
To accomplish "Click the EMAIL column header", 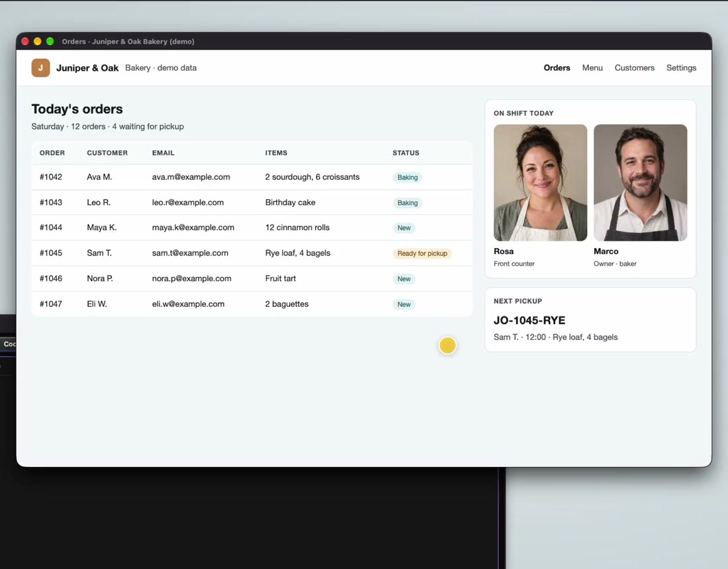I will 163,153.
